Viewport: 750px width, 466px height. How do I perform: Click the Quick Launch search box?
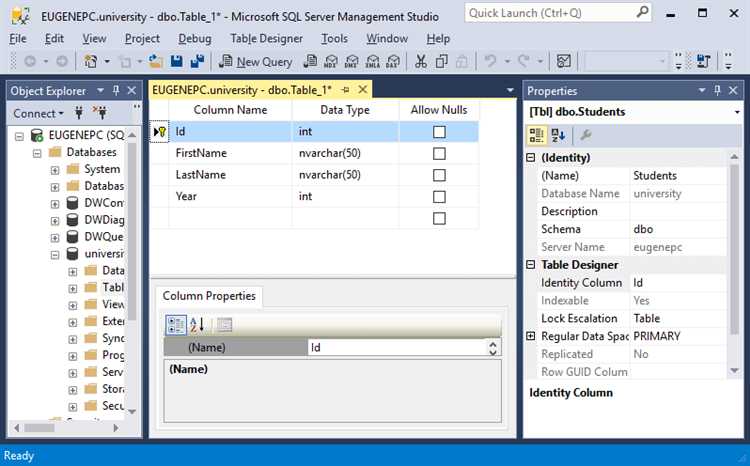(x=540, y=13)
